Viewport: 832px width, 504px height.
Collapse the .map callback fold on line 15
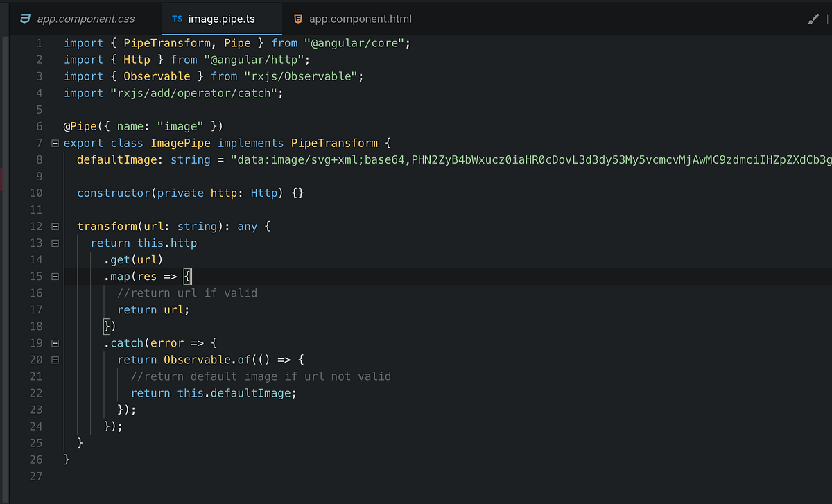pyautogui.click(x=54, y=276)
